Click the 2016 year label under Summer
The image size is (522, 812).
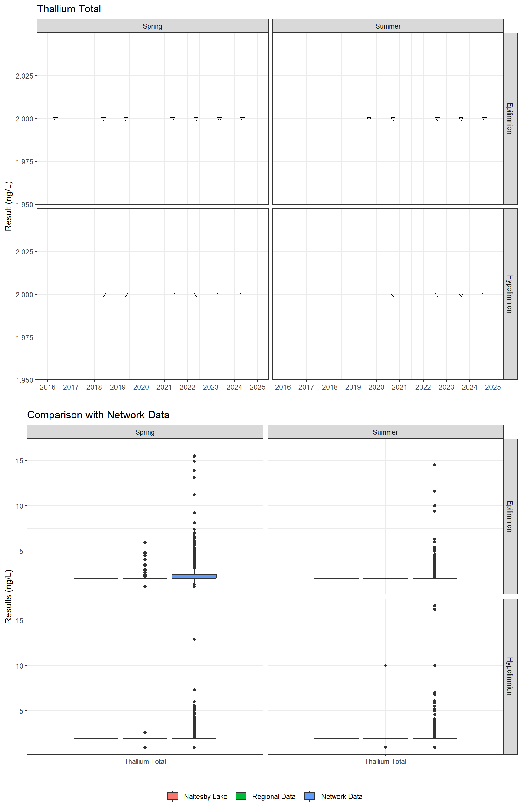click(283, 387)
